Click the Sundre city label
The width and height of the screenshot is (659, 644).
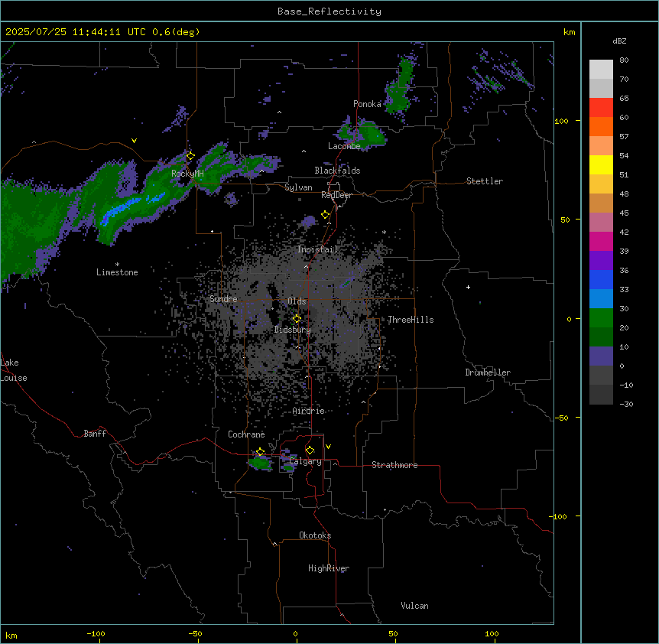(x=223, y=299)
